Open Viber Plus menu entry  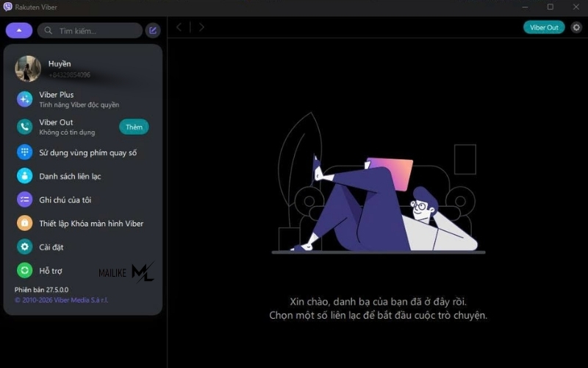click(82, 99)
